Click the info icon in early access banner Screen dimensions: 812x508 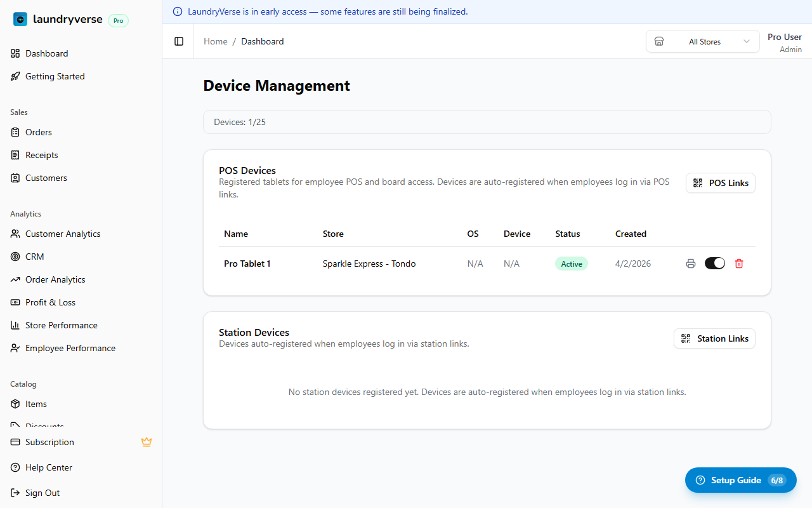178,11
